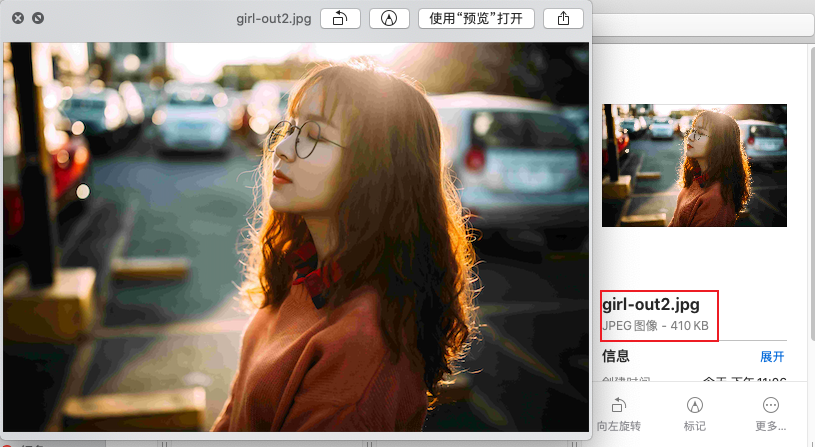Screen dimensions: 815x447
Task: Click the large girl-out2.jpg preview image
Action: (296, 237)
